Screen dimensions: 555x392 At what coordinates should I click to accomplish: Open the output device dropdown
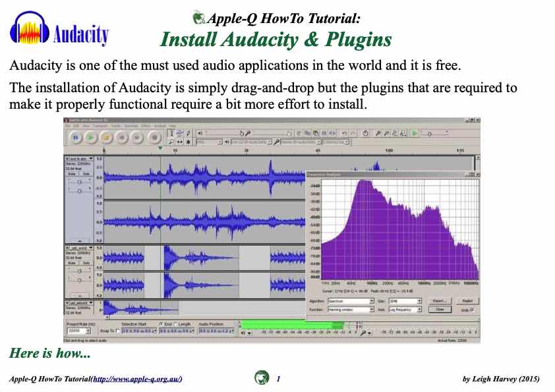(251, 142)
